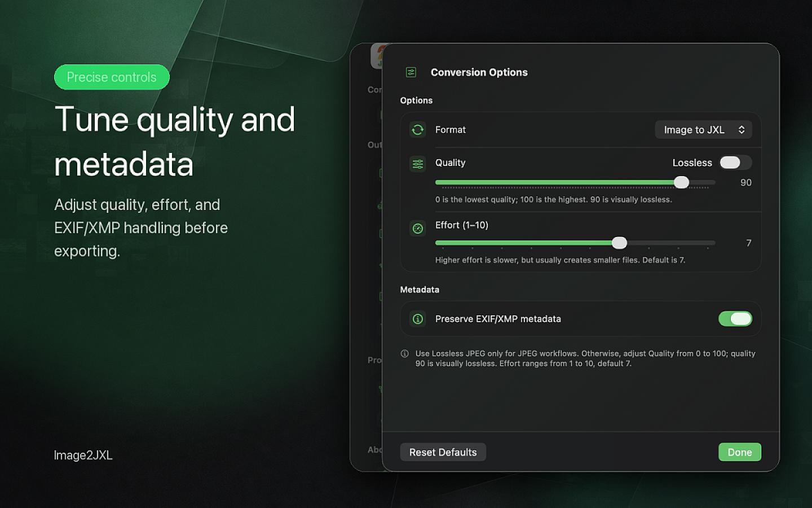Click the Lossless label text

[x=692, y=163]
